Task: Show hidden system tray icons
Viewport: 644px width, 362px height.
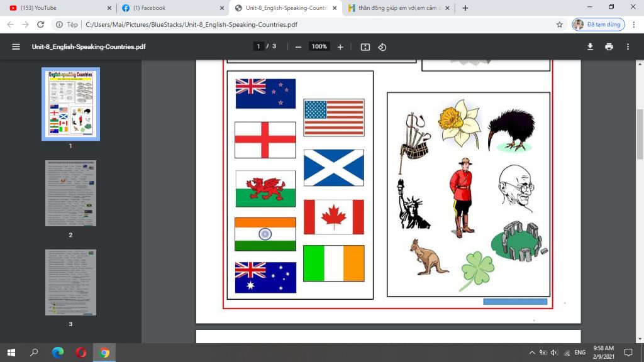Action: click(x=532, y=353)
